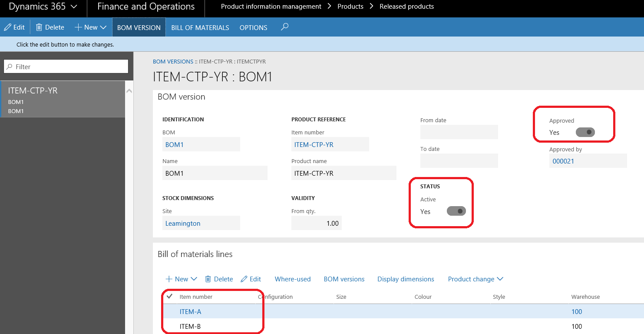This screenshot has height=334, width=644.
Task: Open the search magnifier in the top ribbon
Action: [x=284, y=27]
